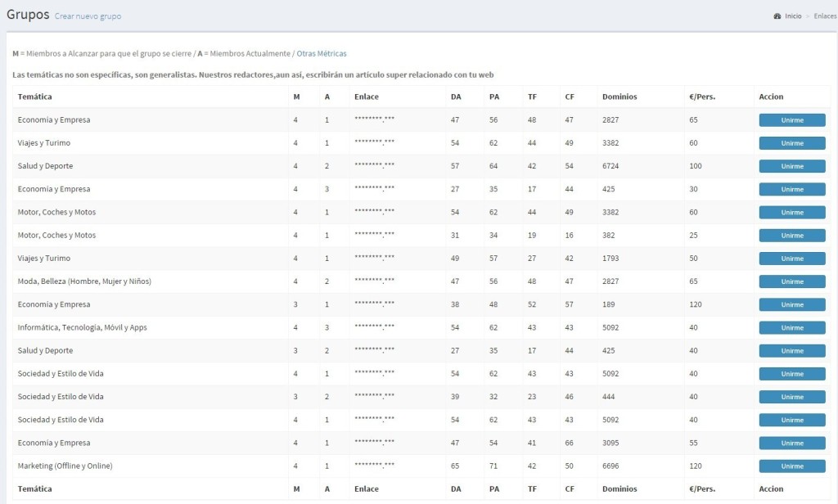Click the 1793 domains value
The width and height of the screenshot is (838, 504).
pyautogui.click(x=610, y=259)
